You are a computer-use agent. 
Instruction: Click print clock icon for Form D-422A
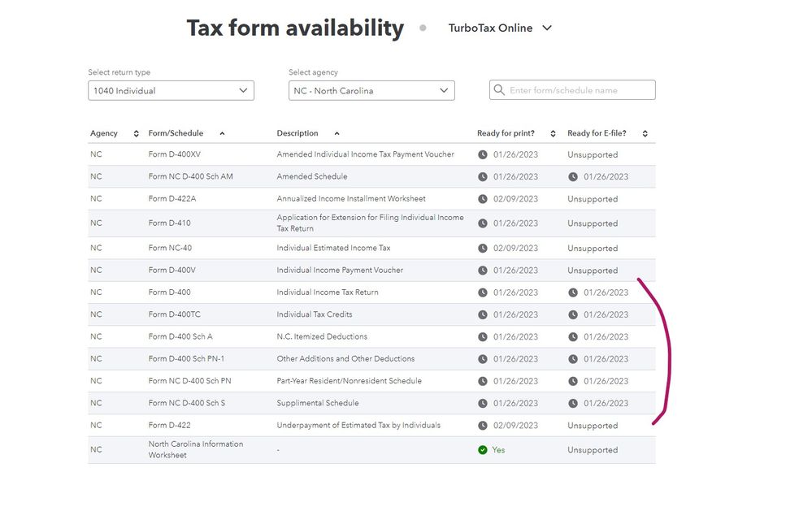point(483,199)
